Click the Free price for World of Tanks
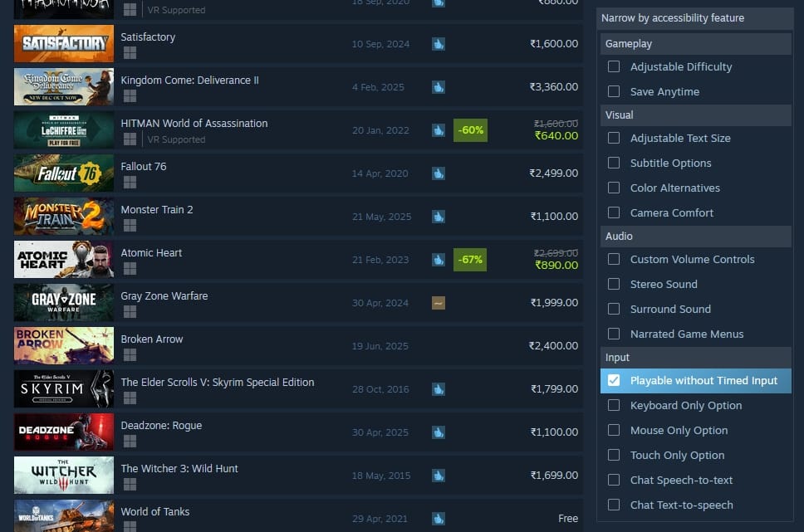This screenshot has width=804, height=532. point(568,519)
